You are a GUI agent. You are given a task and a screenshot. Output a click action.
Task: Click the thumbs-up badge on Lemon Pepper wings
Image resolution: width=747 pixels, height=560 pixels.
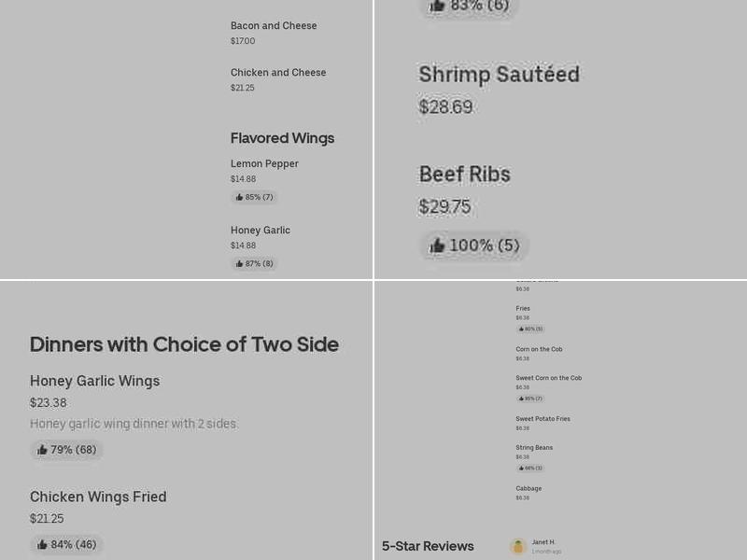pyautogui.click(x=253, y=197)
